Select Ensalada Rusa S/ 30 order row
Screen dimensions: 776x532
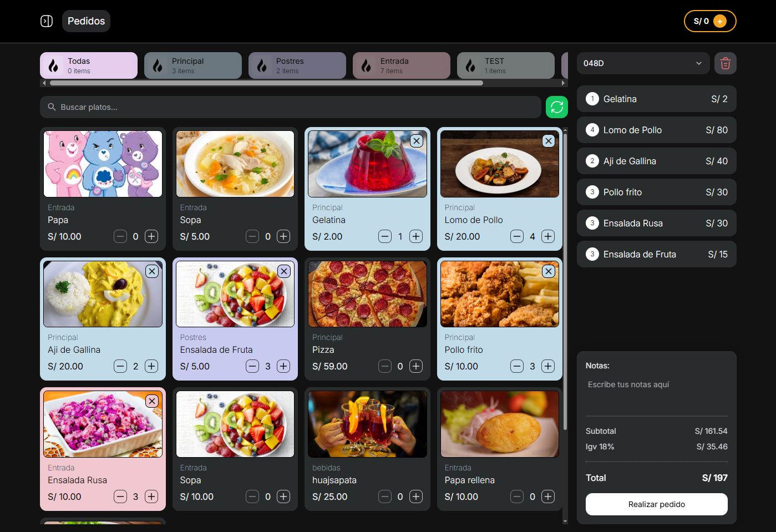pos(657,223)
